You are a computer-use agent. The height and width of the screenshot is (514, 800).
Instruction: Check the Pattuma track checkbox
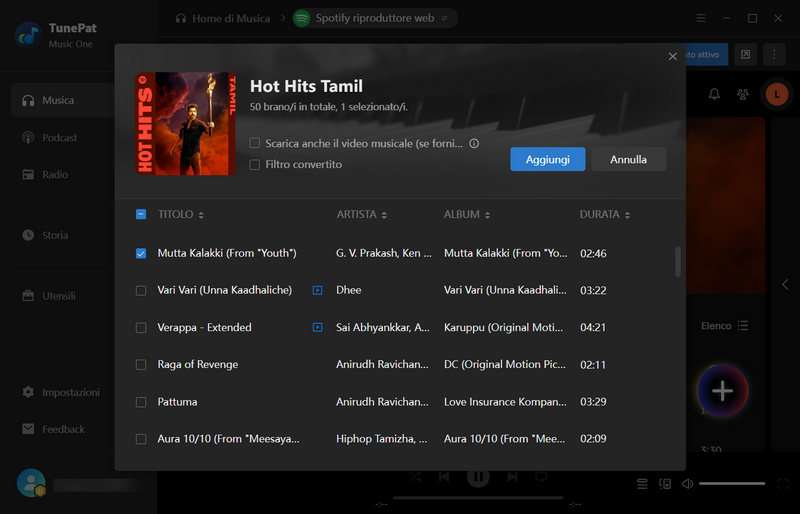(141, 402)
